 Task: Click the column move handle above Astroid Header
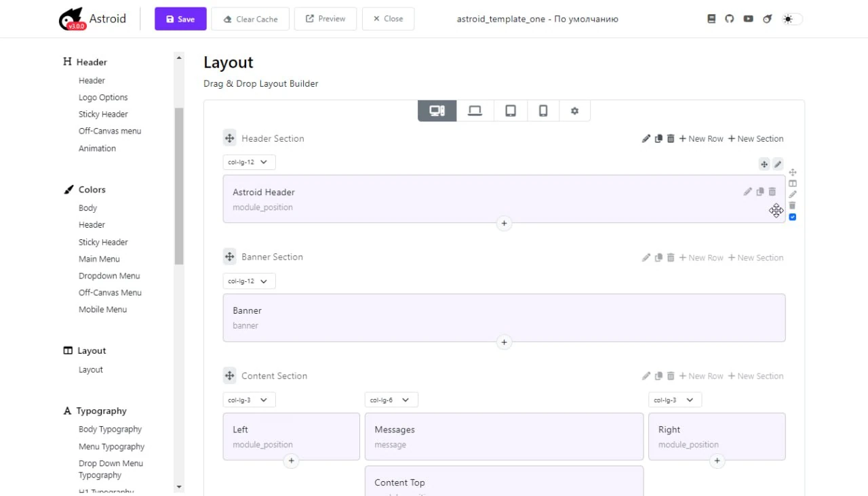pos(764,164)
